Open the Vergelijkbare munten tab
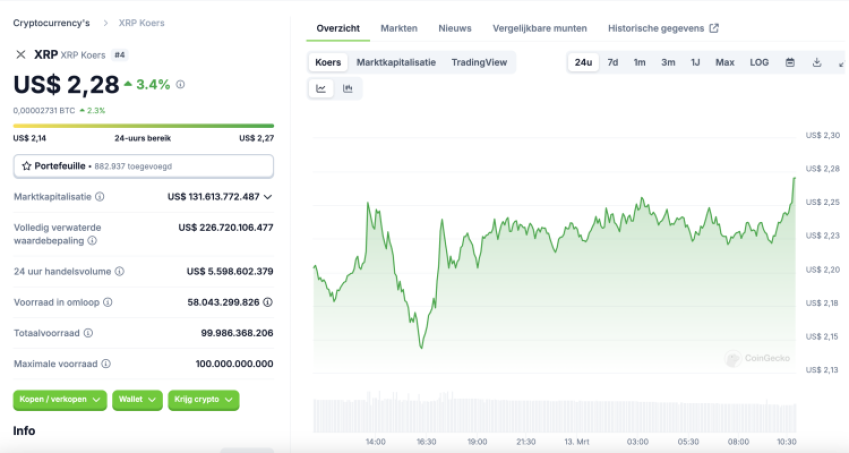 click(539, 28)
